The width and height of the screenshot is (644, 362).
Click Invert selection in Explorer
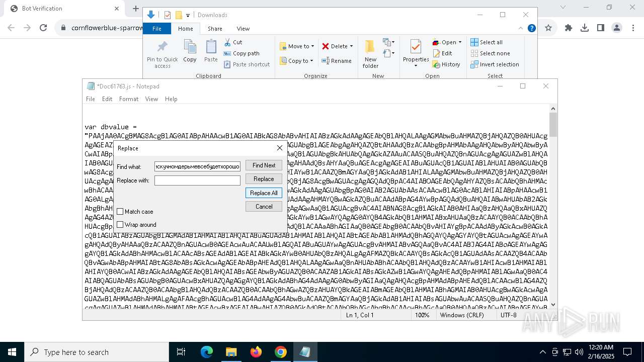pos(495,64)
